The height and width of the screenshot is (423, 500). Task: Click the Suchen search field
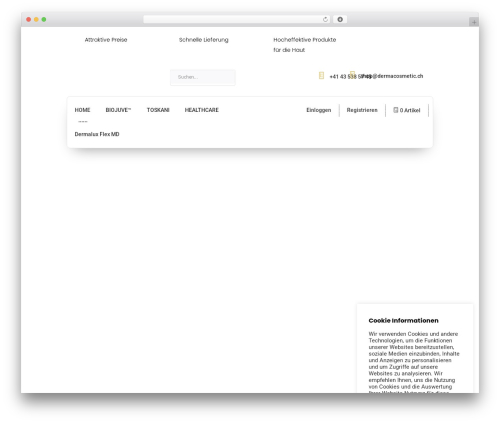[203, 77]
